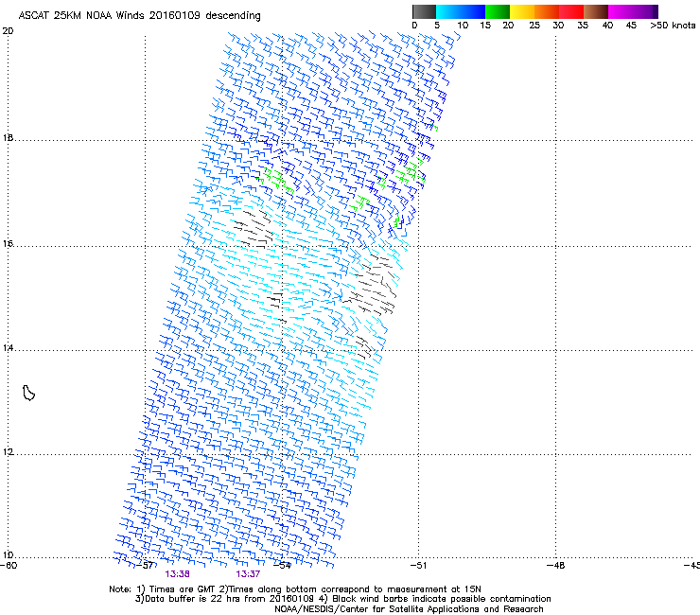Click the legend value 10
The image size is (700, 615).
pos(463,26)
